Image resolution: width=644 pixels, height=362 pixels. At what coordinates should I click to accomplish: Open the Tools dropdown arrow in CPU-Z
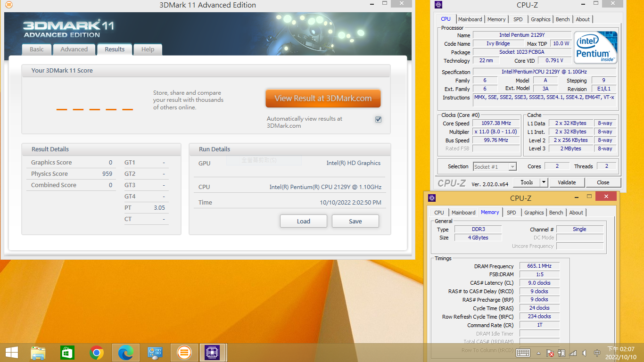(544, 182)
